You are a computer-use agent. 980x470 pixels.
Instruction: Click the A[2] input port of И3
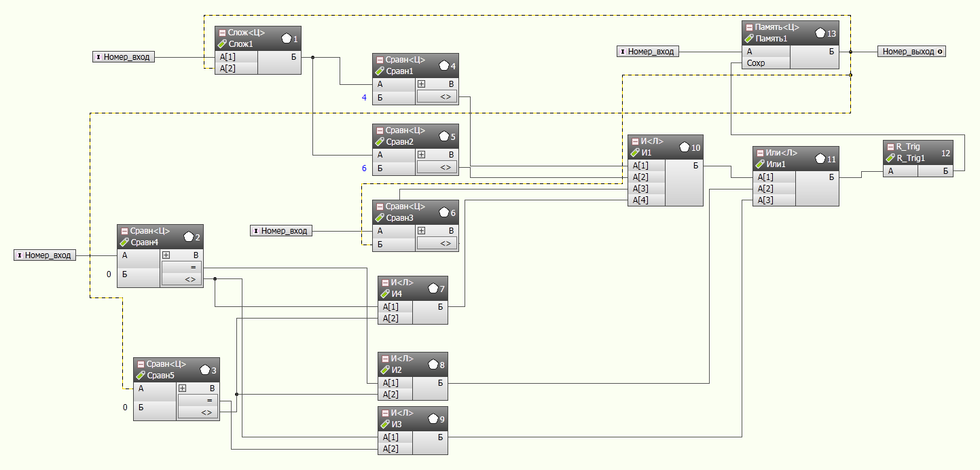click(x=396, y=448)
